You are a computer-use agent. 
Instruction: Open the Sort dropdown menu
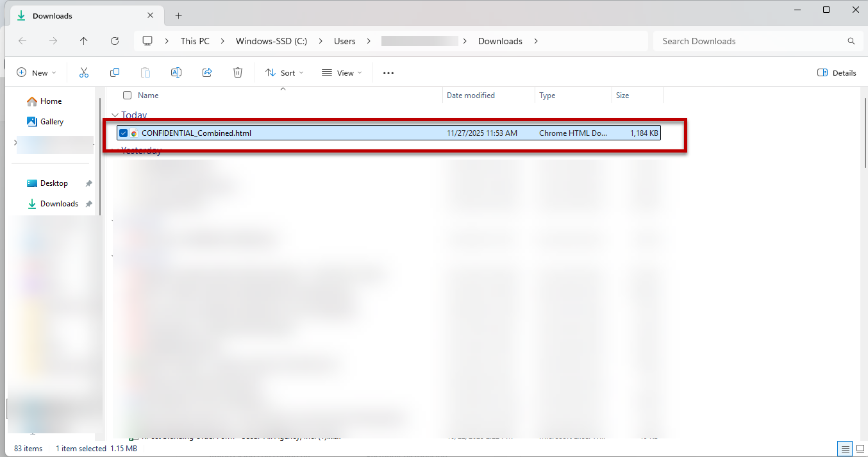point(285,73)
